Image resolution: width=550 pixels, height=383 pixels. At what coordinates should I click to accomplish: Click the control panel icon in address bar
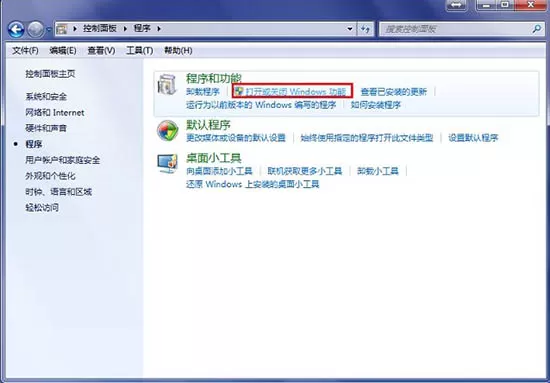(62, 29)
